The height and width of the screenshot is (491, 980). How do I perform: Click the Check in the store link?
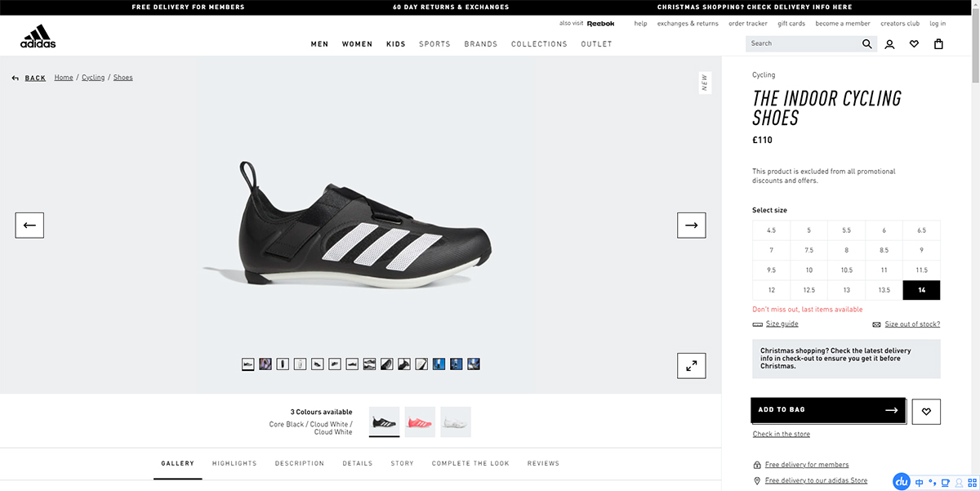coord(782,434)
